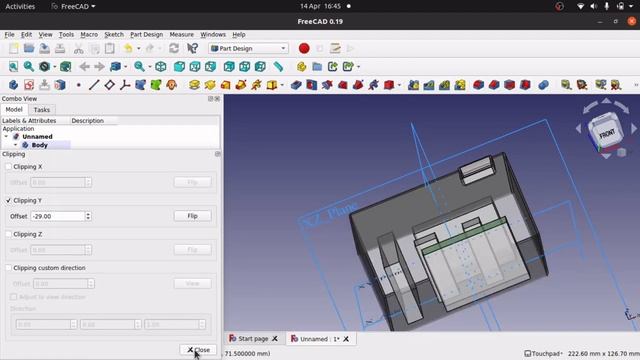Click the Clipping Y offset field

(x=58, y=216)
